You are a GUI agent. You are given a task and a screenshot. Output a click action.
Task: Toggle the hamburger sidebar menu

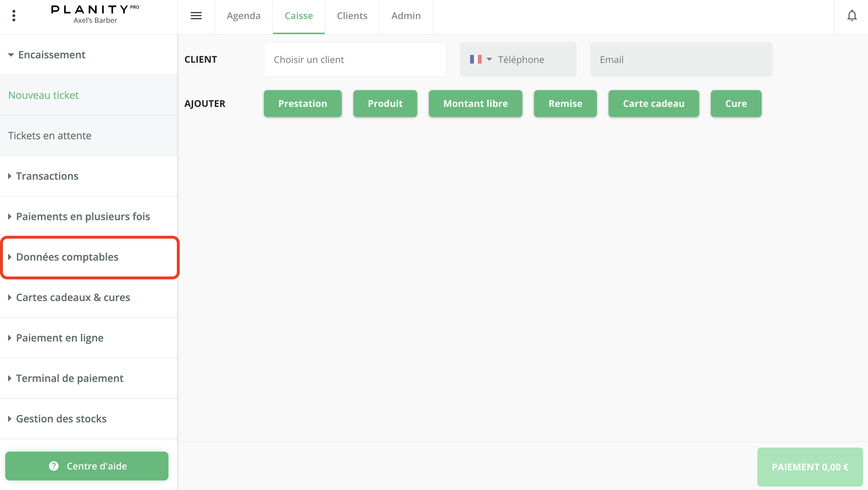(196, 16)
